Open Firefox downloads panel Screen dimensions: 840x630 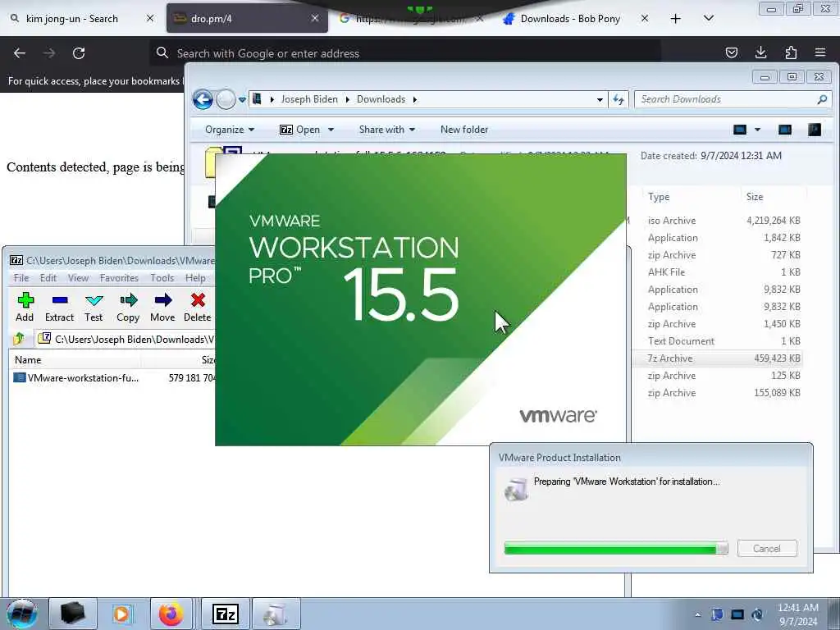click(x=760, y=52)
